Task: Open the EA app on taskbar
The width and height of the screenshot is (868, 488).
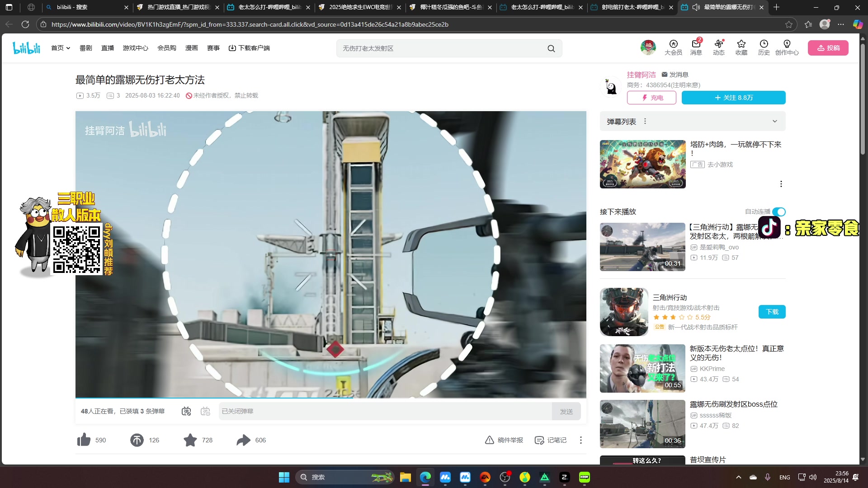Action: click(x=485, y=477)
